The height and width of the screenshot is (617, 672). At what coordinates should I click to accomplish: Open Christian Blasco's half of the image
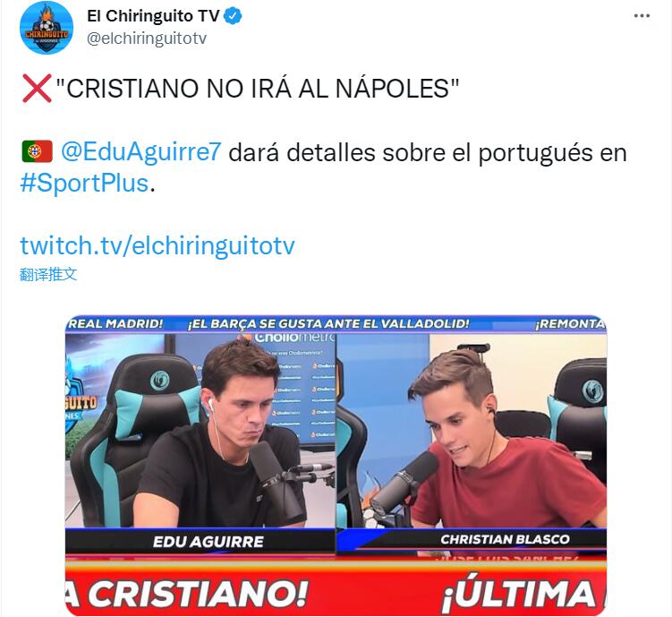[x=472, y=431]
